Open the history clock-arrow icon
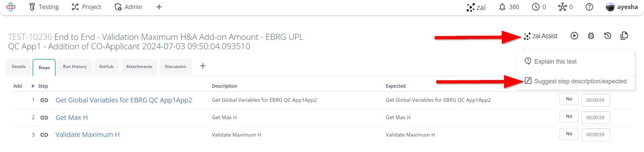The height and width of the screenshot is (152, 644). pyautogui.click(x=607, y=36)
